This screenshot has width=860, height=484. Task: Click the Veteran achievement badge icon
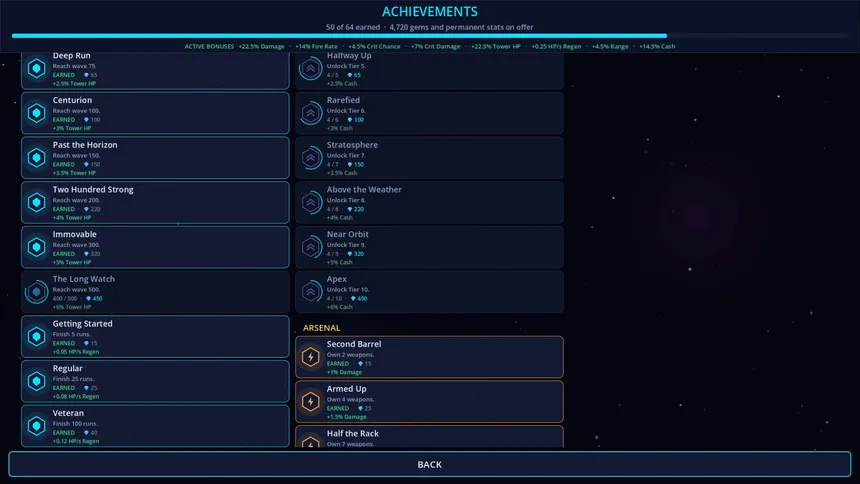pos(37,426)
